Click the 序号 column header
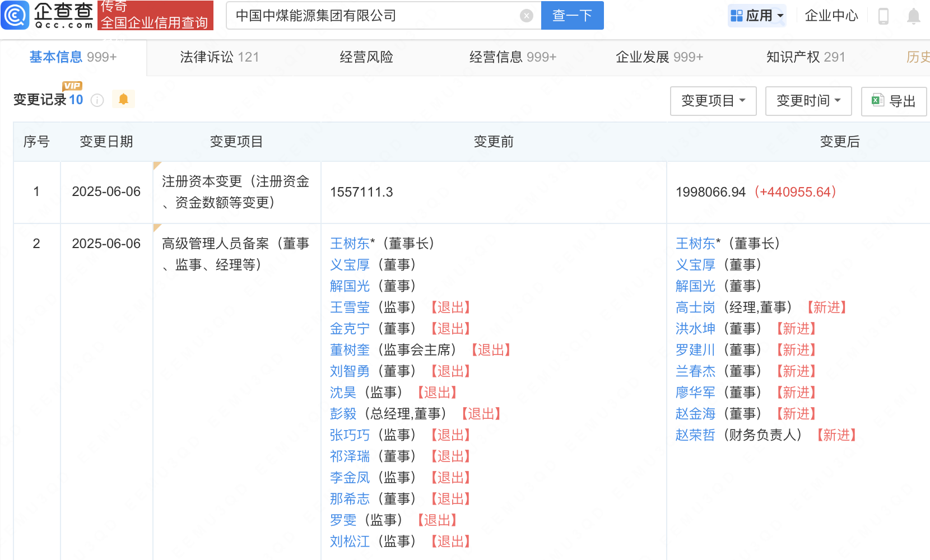Image resolution: width=930 pixels, height=560 pixels. 36,142
